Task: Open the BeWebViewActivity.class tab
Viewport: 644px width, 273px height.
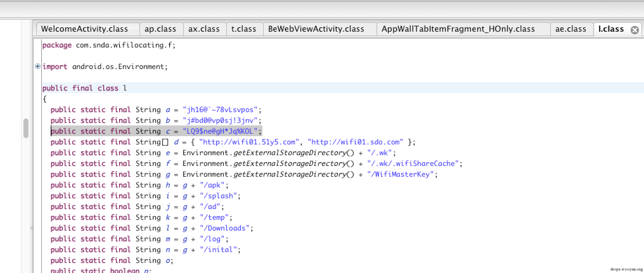Action: pyautogui.click(x=320, y=29)
